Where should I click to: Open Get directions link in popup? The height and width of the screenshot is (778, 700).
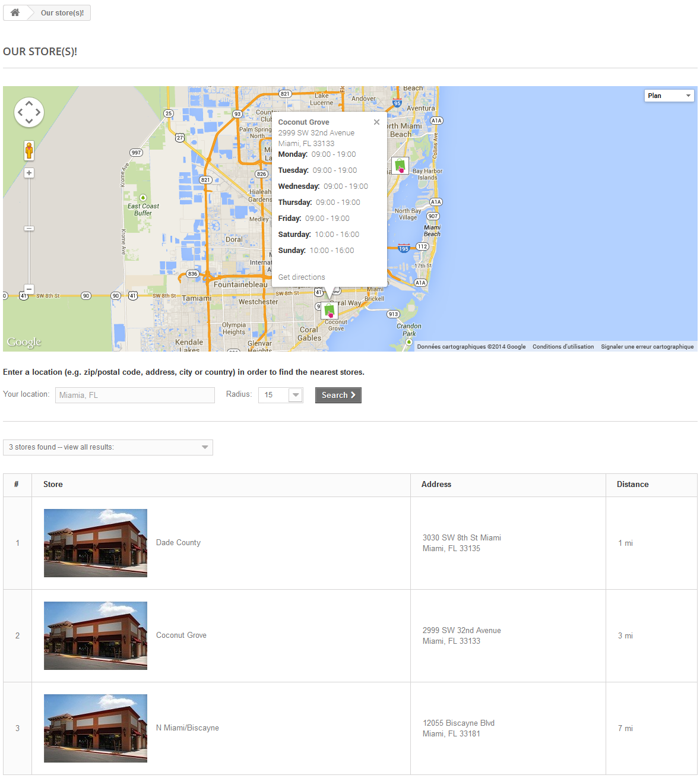(x=302, y=277)
